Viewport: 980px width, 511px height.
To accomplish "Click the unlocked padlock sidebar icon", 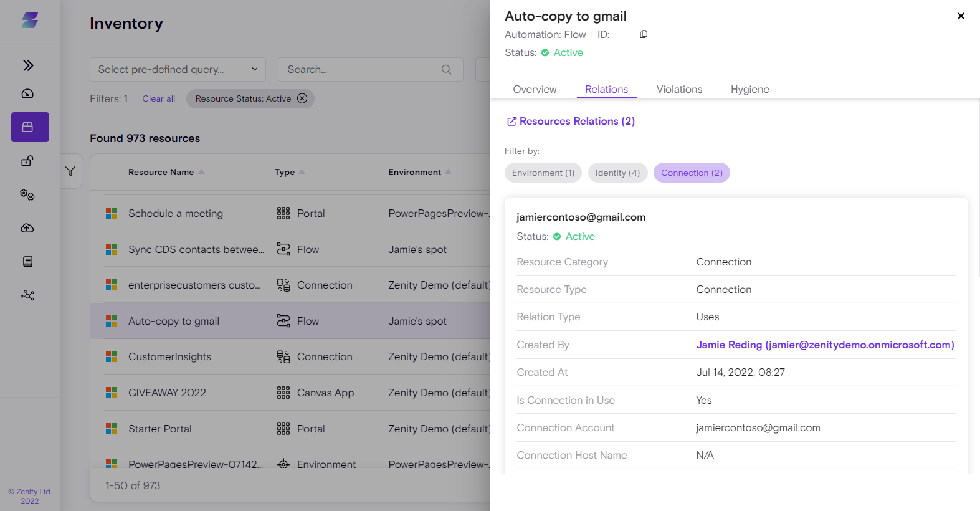I will click(x=28, y=161).
